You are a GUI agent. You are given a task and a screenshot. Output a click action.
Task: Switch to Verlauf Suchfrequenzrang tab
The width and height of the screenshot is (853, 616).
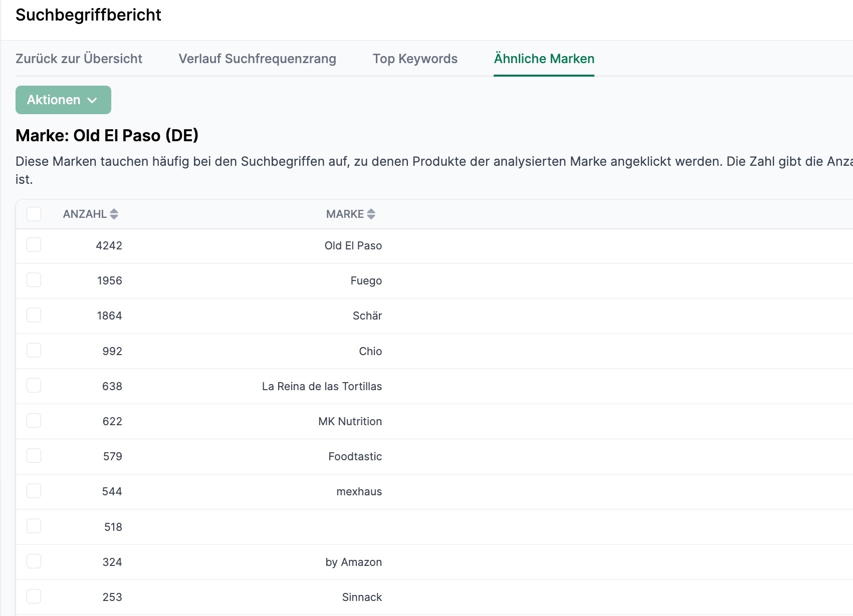point(257,59)
